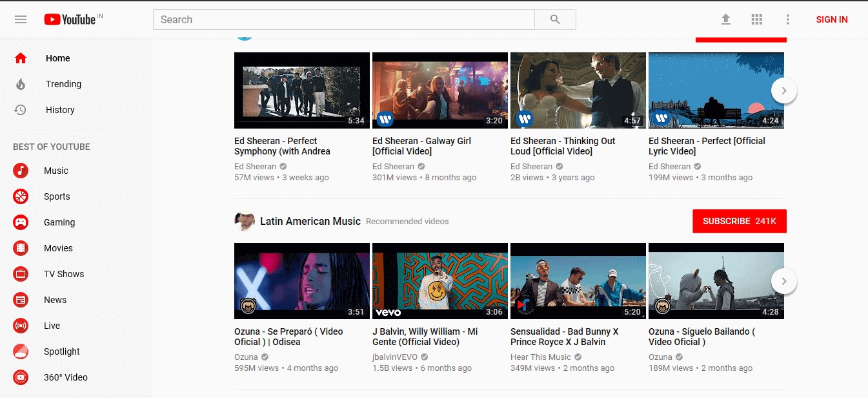Open the jbalvinVEVO channel link
The height and width of the screenshot is (398, 868).
click(x=396, y=357)
